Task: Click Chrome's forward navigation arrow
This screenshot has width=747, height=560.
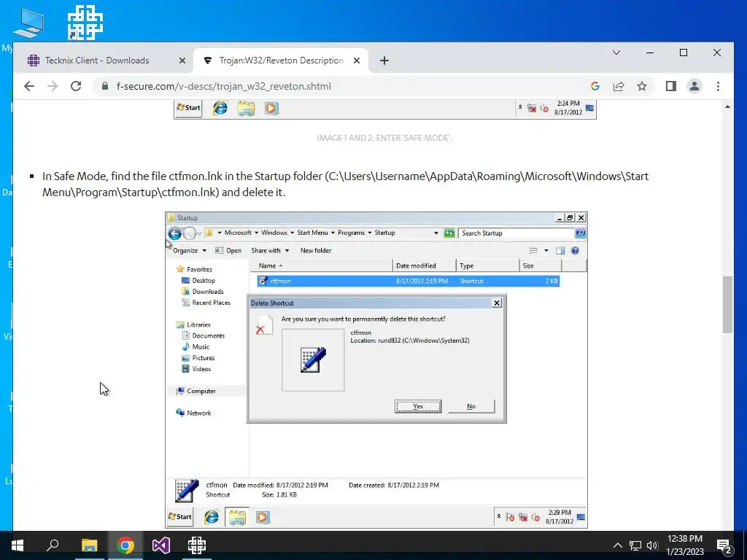Action: 53,86
